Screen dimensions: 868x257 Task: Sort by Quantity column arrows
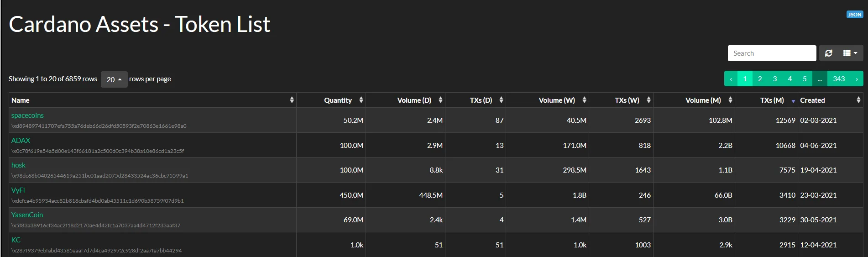point(361,100)
